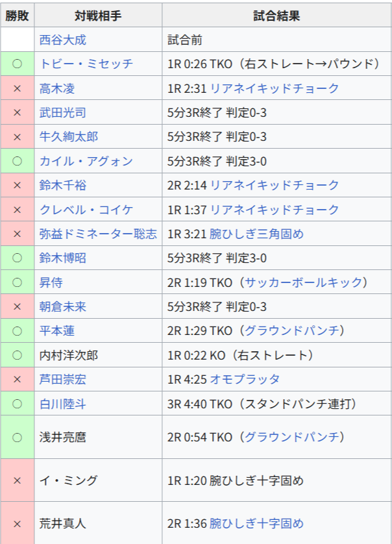
Task: Open the 牛久絢太郎 link
Action: click(x=69, y=137)
